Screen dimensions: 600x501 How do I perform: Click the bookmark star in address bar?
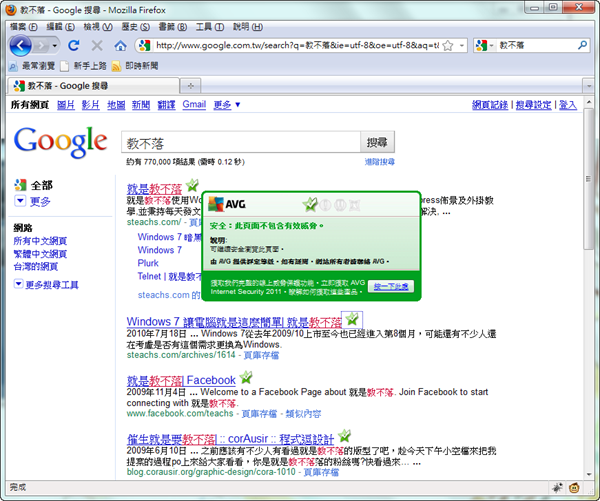coord(447,46)
